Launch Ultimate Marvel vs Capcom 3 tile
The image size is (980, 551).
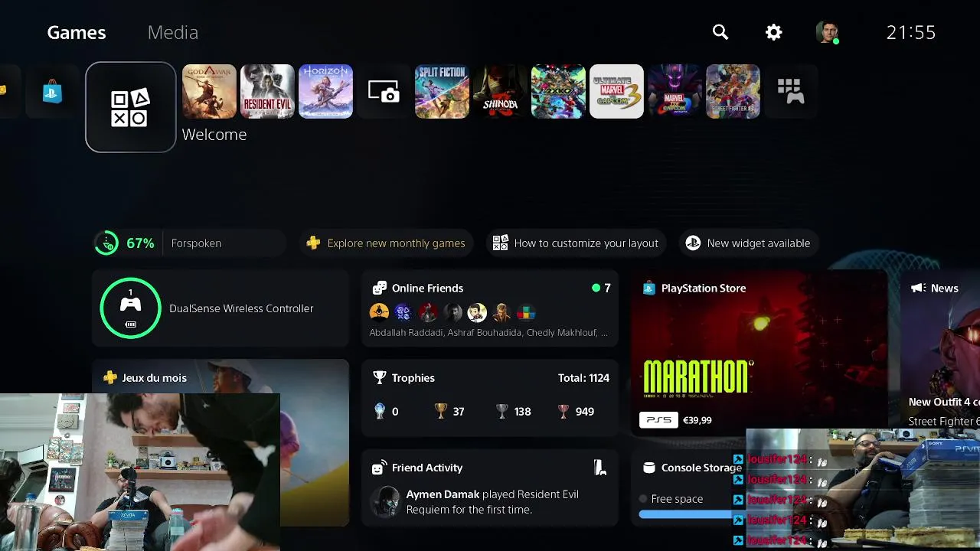coord(616,92)
